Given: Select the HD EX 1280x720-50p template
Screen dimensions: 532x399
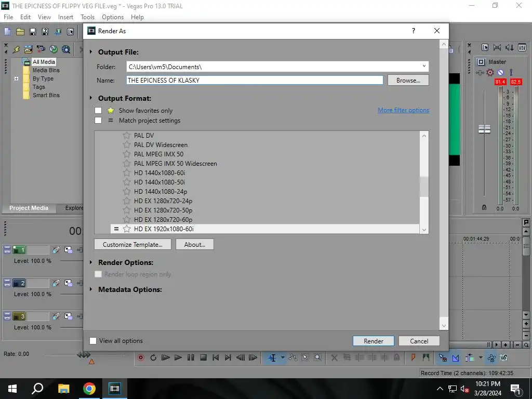Looking at the screenshot, I should pyautogui.click(x=163, y=210).
